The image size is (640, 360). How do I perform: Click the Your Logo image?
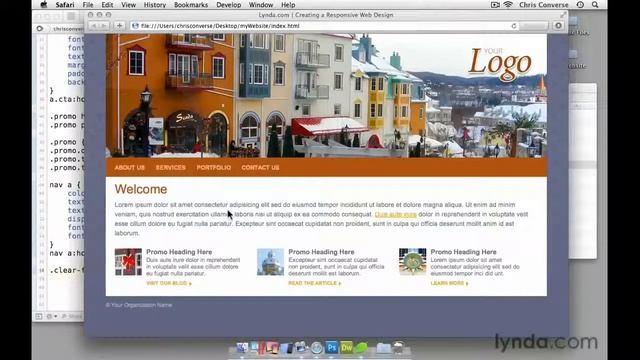coord(500,64)
